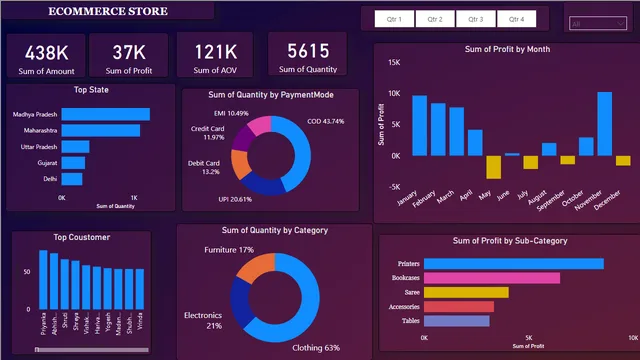Click the Maharashtra bar in Top State
The height and width of the screenshot is (360, 640).
101,131
